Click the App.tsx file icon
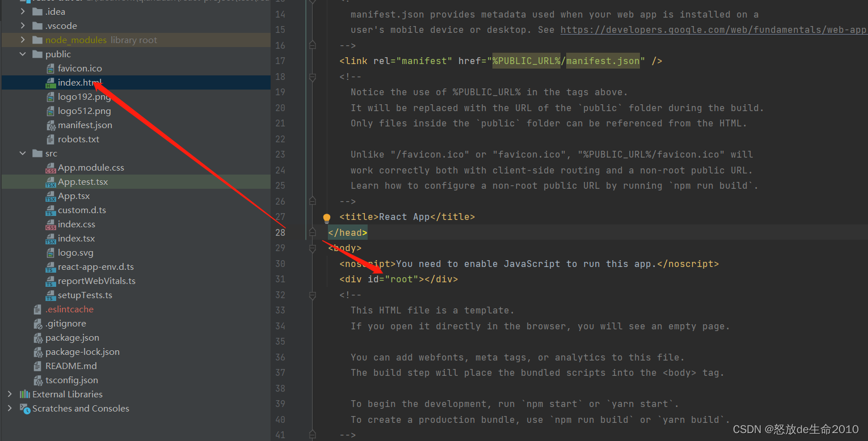868x441 pixels. click(50, 196)
